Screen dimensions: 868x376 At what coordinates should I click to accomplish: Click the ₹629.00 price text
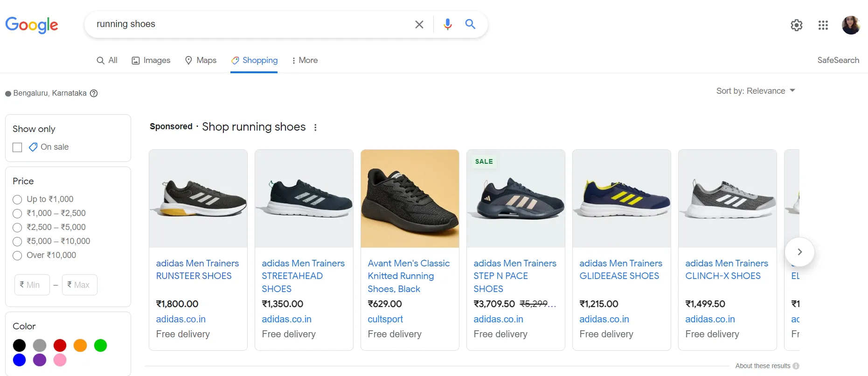tap(385, 304)
